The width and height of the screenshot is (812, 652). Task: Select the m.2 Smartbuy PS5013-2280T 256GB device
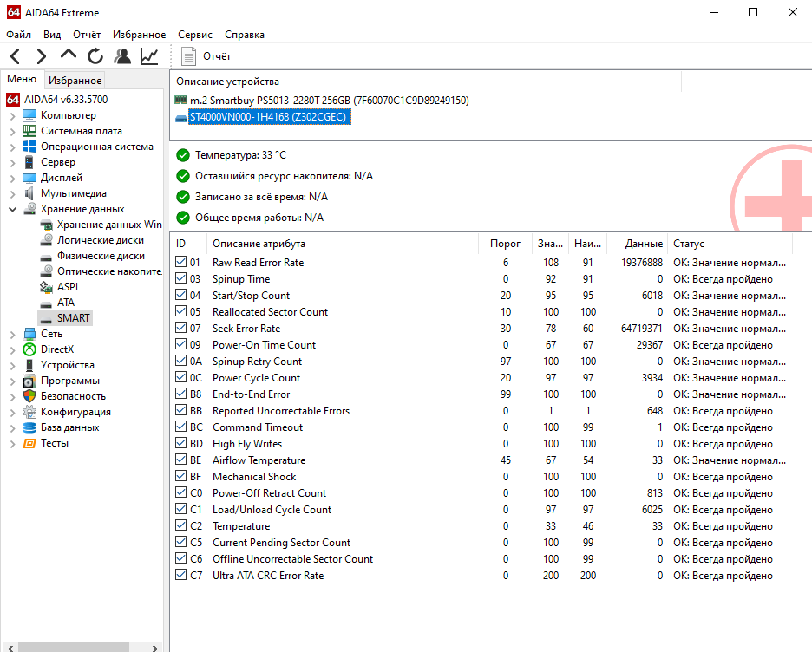click(329, 100)
